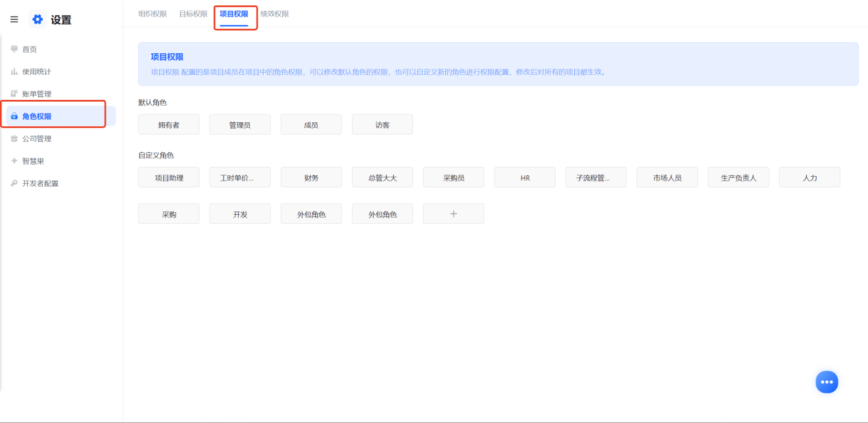Image resolution: width=868 pixels, height=423 pixels.
Task: Switch to the 目标权限 tab
Action: point(193,14)
